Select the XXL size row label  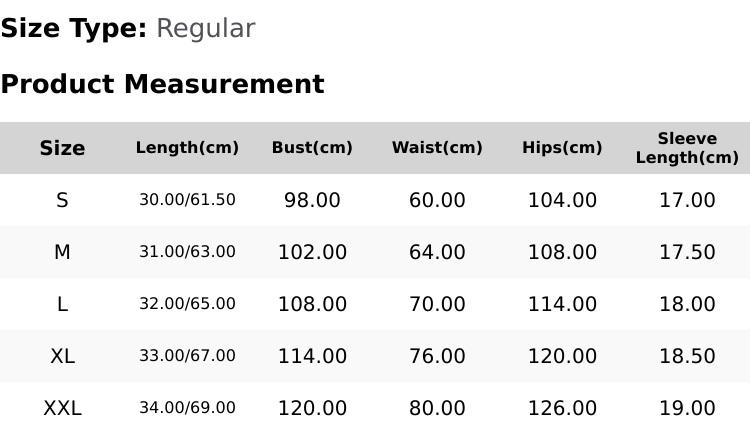(x=62, y=409)
